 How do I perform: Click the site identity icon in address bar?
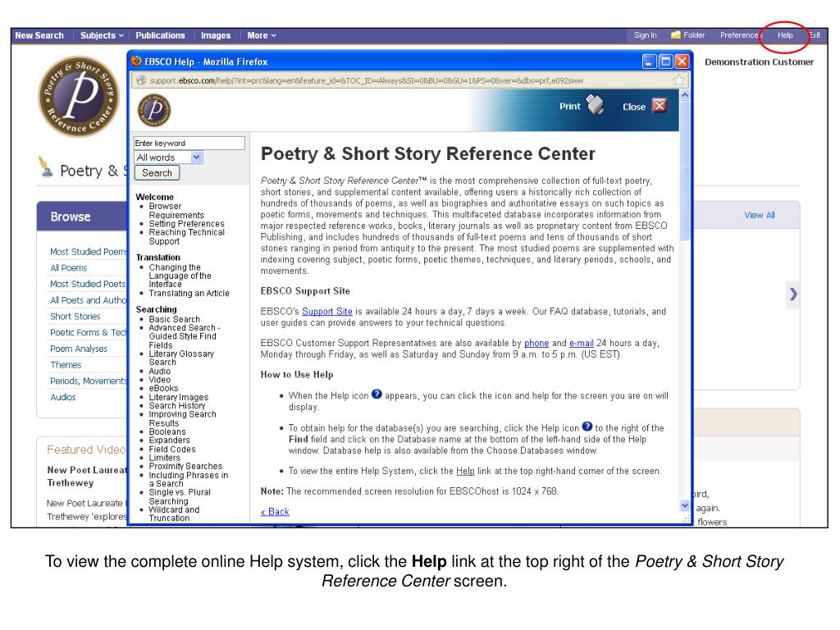pos(141,80)
